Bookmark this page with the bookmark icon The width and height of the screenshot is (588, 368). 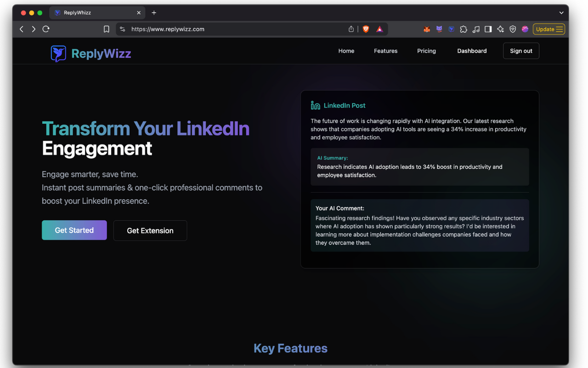tap(107, 29)
